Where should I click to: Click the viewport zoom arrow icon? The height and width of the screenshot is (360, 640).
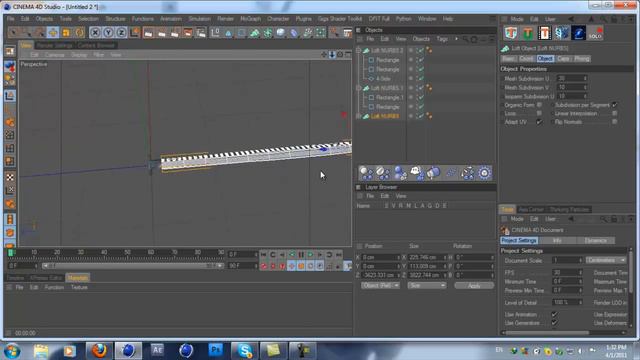(x=332, y=54)
